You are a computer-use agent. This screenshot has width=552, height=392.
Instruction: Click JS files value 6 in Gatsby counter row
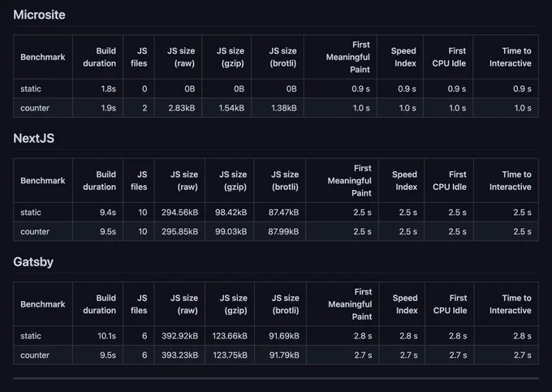pos(144,355)
